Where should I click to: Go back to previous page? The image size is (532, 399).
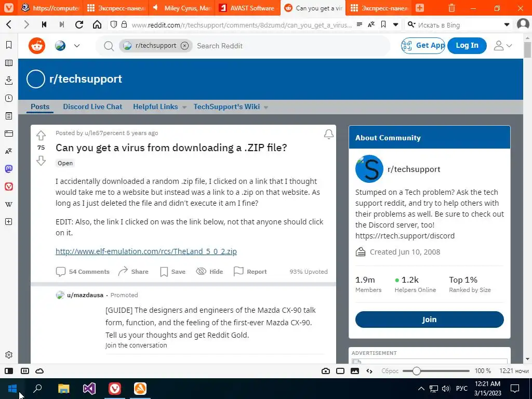9,24
